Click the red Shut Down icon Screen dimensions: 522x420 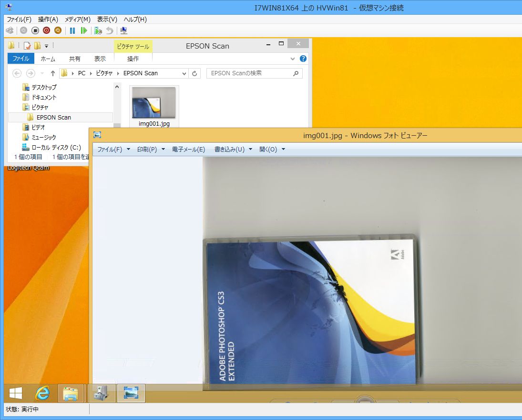coord(46,30)
